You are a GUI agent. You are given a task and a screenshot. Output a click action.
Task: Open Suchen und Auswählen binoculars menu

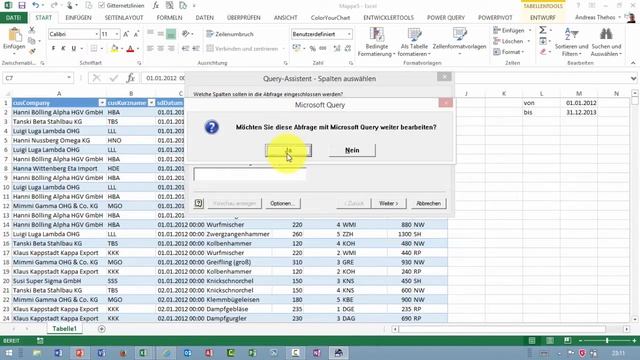[606, 42]
